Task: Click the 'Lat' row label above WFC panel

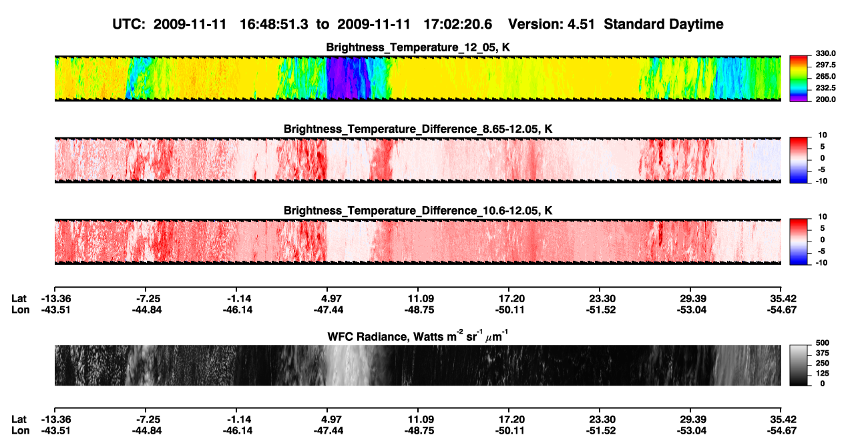Action: click(19, 298)
